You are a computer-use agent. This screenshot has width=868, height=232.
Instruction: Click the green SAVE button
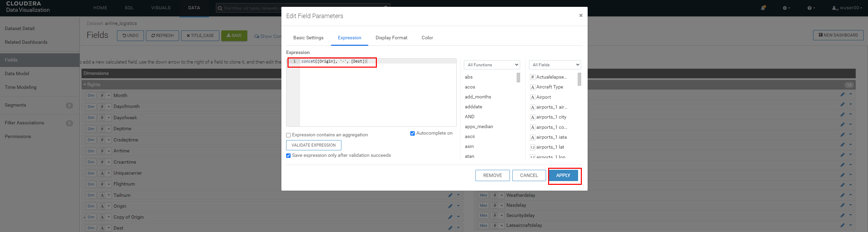pos(234,36)
